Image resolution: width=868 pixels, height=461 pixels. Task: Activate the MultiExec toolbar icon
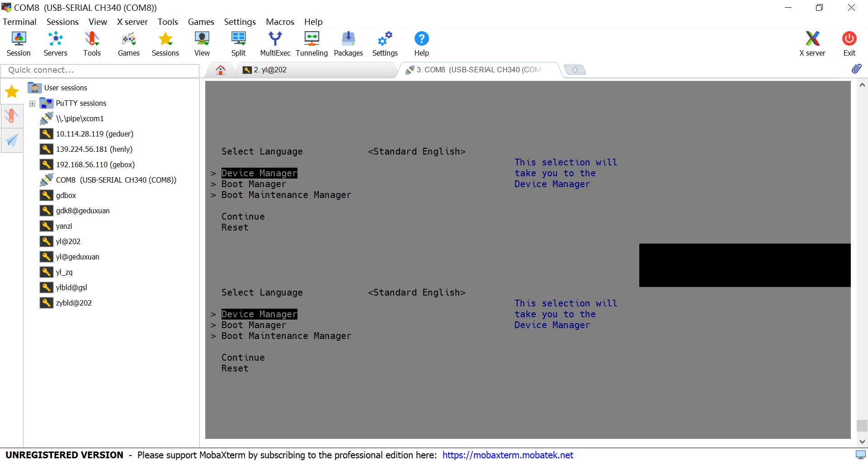pos(275,44)
